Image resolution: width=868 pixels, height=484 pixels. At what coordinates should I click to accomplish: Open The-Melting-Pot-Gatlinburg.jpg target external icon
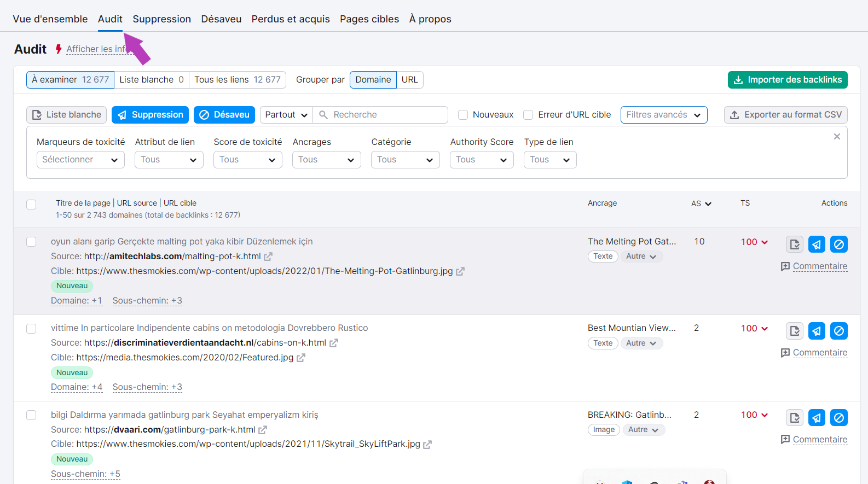pyautogui.click(x=460, y=271)
